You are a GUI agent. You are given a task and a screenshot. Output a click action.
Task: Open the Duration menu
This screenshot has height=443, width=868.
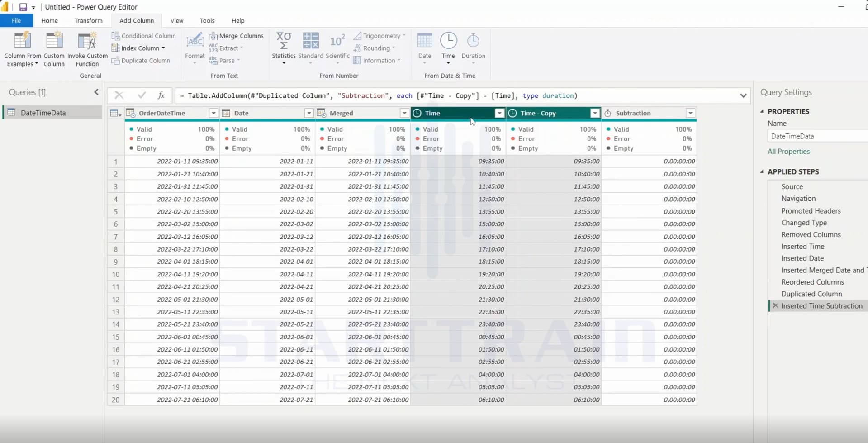coord(473,48)
